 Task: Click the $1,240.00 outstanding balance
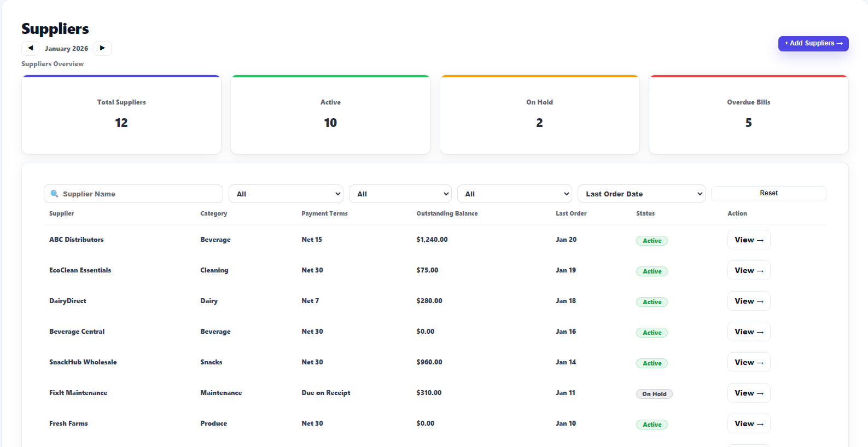(432, 240)
